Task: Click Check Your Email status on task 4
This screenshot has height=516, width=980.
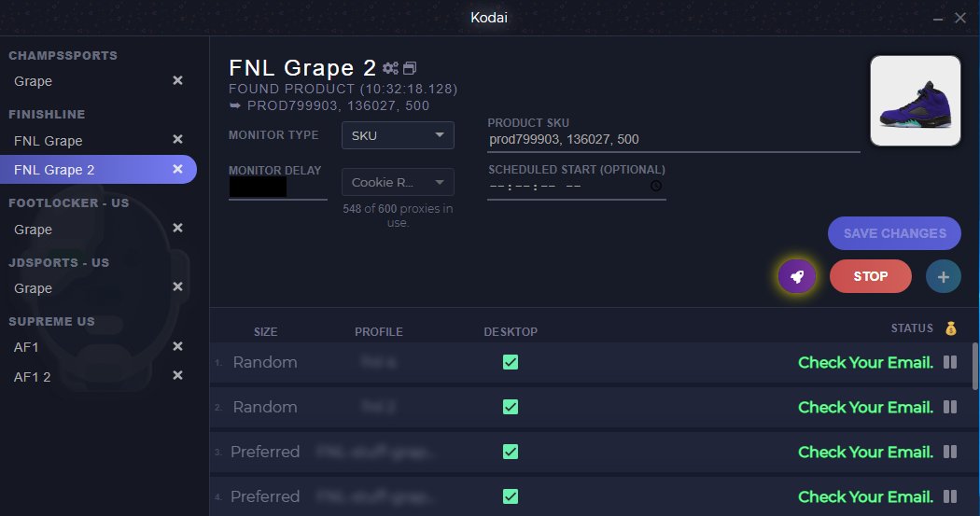Action: (x=865, y=496)
